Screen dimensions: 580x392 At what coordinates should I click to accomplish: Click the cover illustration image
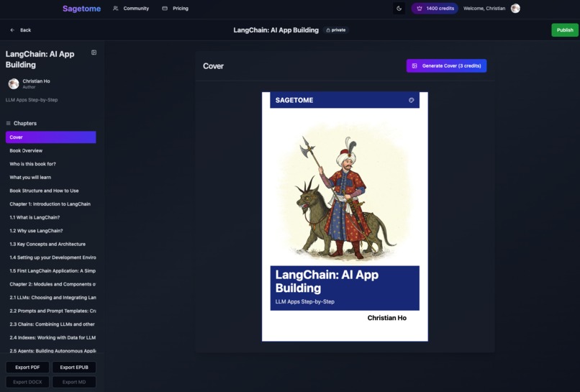[345, 191]
